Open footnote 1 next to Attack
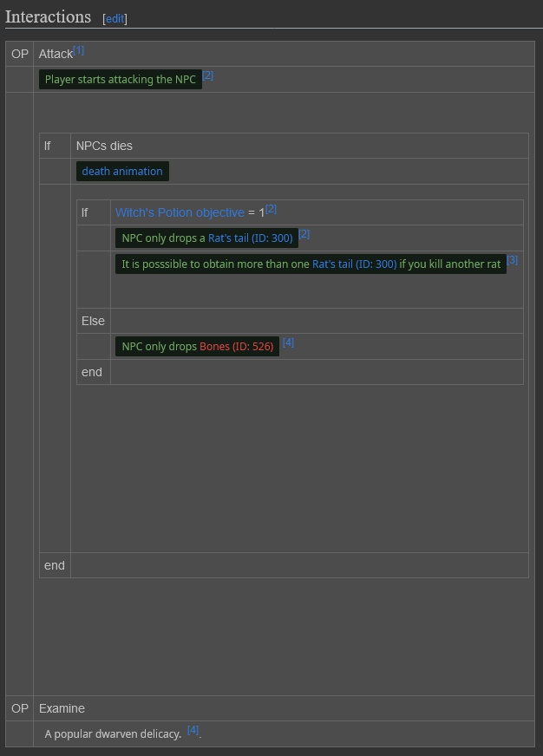This screenshot has height=756, width=543. click(x=79, y=50)
